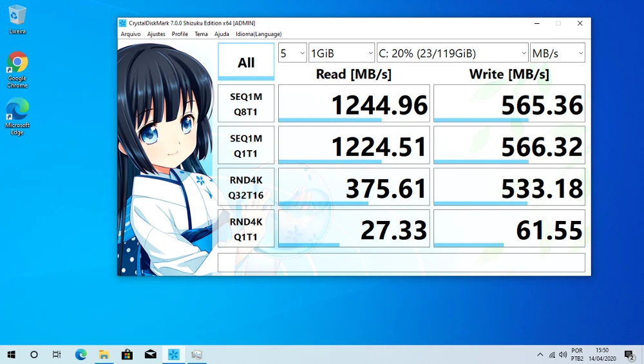Select the Google Chrome desktop shortcut

[x=17, y=70]
